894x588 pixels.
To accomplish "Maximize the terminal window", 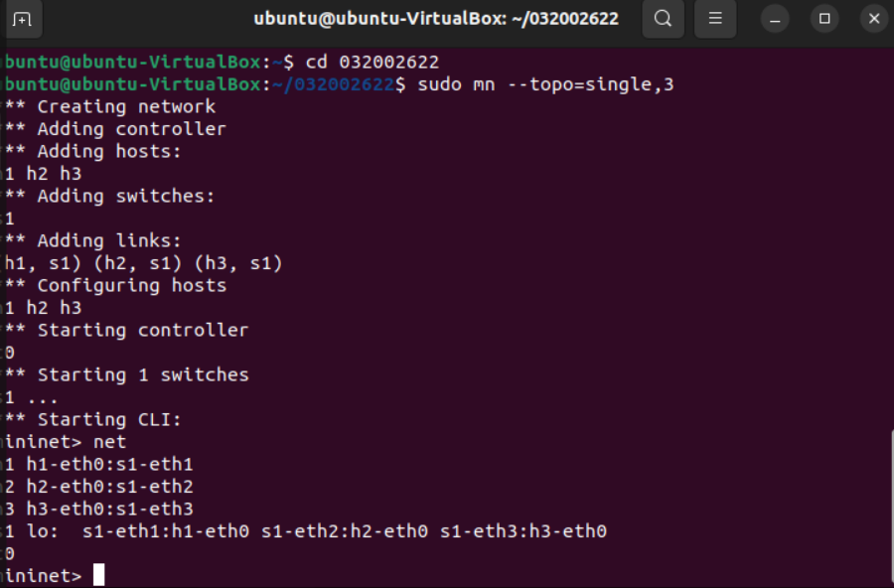I will [823, 19].
